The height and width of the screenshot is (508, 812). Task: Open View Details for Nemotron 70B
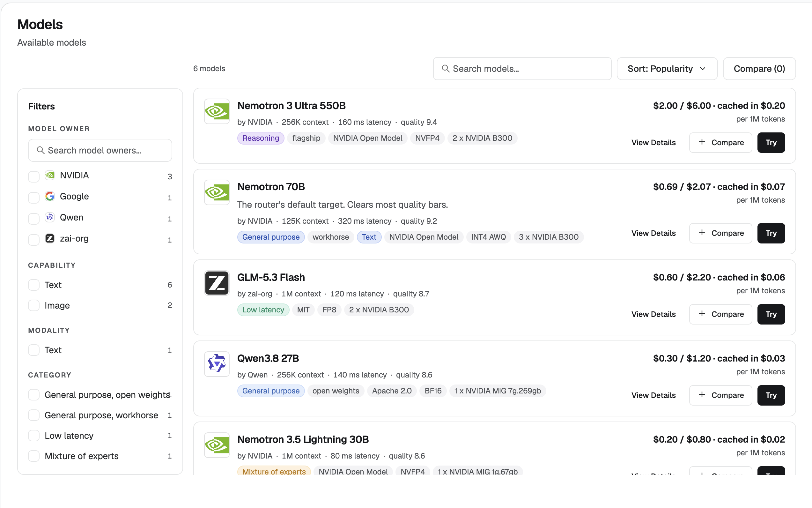(653, 233)
